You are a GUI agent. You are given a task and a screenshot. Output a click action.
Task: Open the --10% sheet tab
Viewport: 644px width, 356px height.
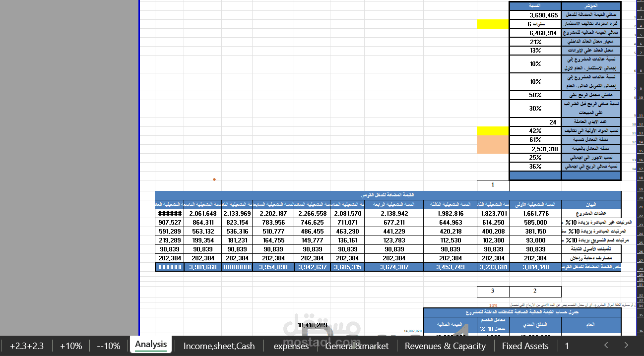click(x=109, y=346)
